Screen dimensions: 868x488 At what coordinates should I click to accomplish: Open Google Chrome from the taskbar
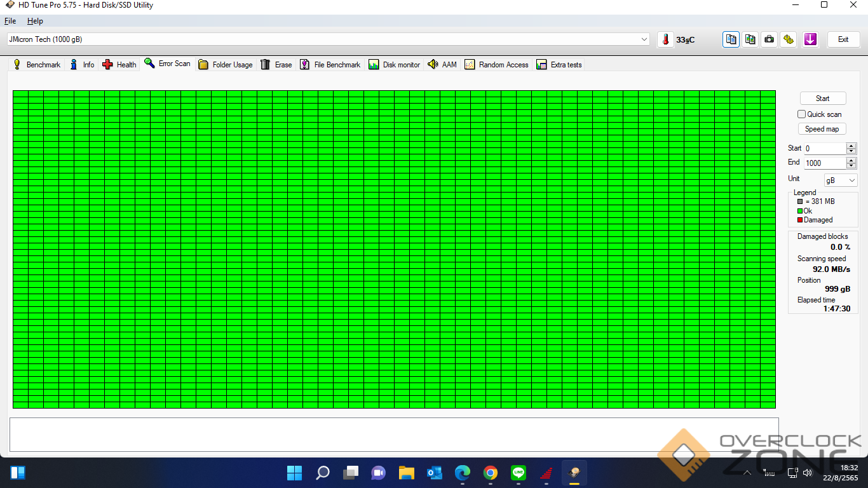[x=490, y=473]
